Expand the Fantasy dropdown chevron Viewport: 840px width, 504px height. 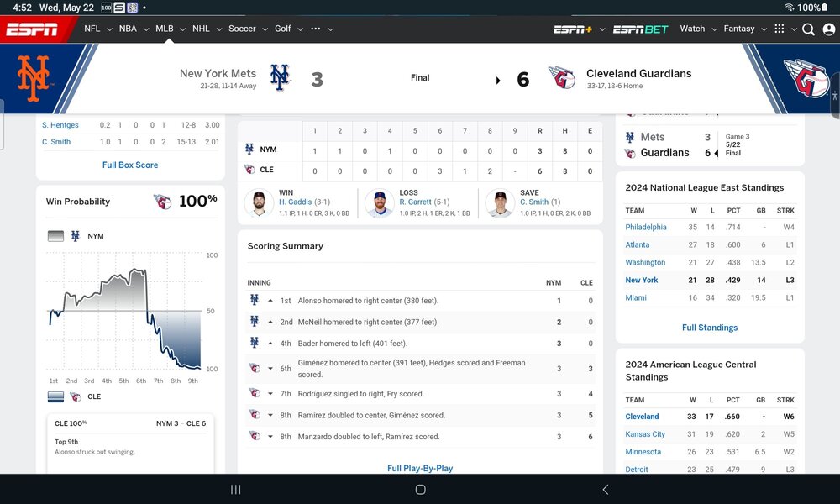point(764,29)
